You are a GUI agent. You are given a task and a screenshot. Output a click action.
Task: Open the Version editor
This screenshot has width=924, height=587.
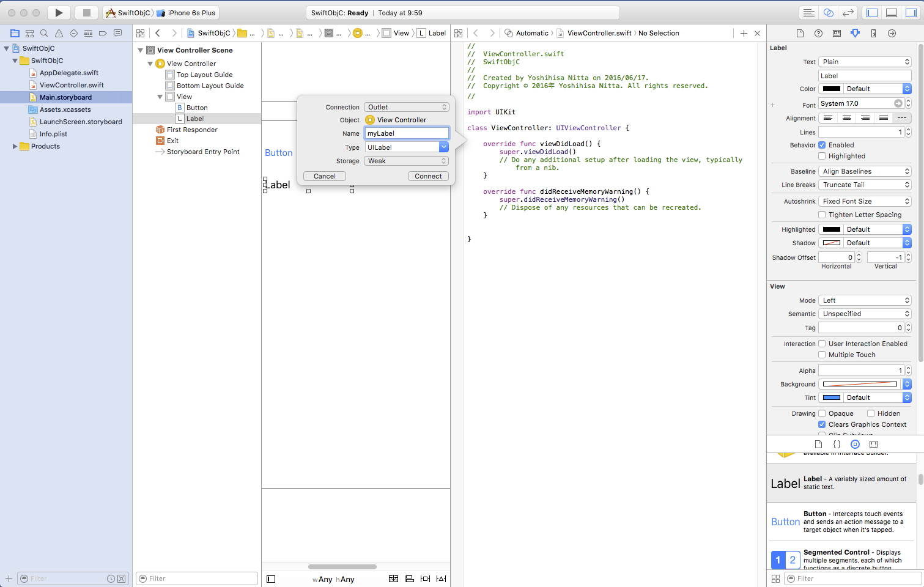tap(848, 13)
